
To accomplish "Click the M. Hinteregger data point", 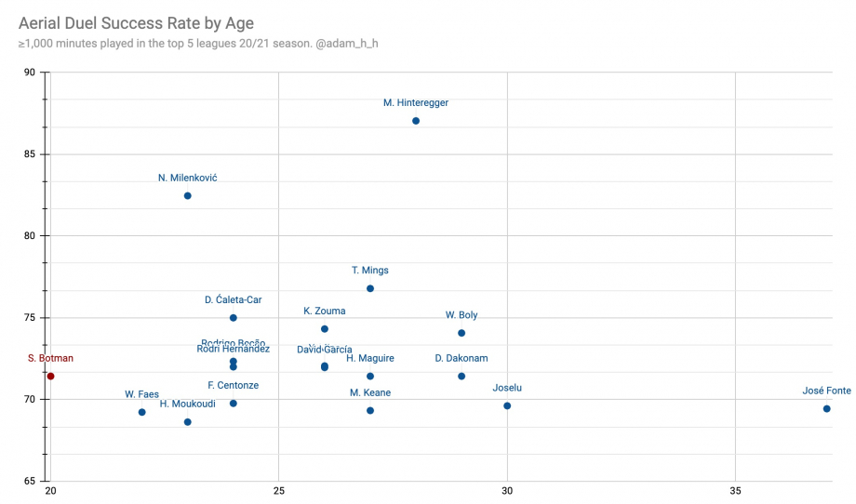I will (x=416, y=121).
